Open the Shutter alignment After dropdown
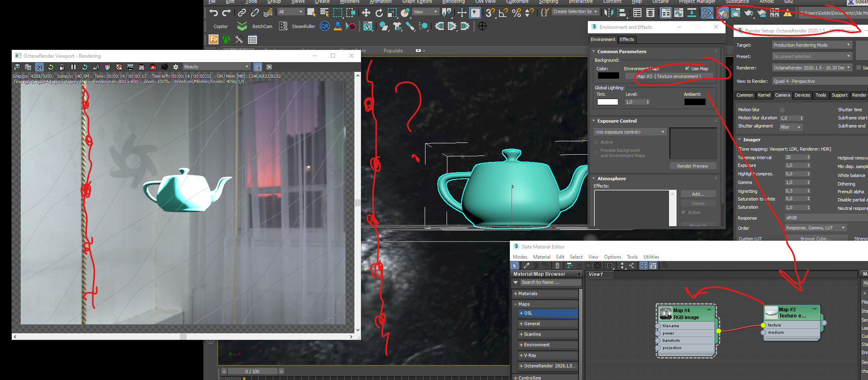Viewport: 868px width, 380px height. coord(791,127)
